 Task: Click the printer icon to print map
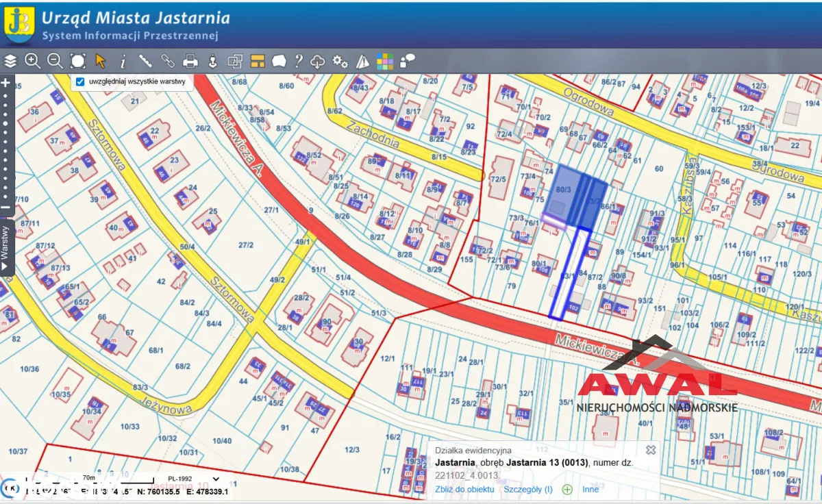point(190,61)
